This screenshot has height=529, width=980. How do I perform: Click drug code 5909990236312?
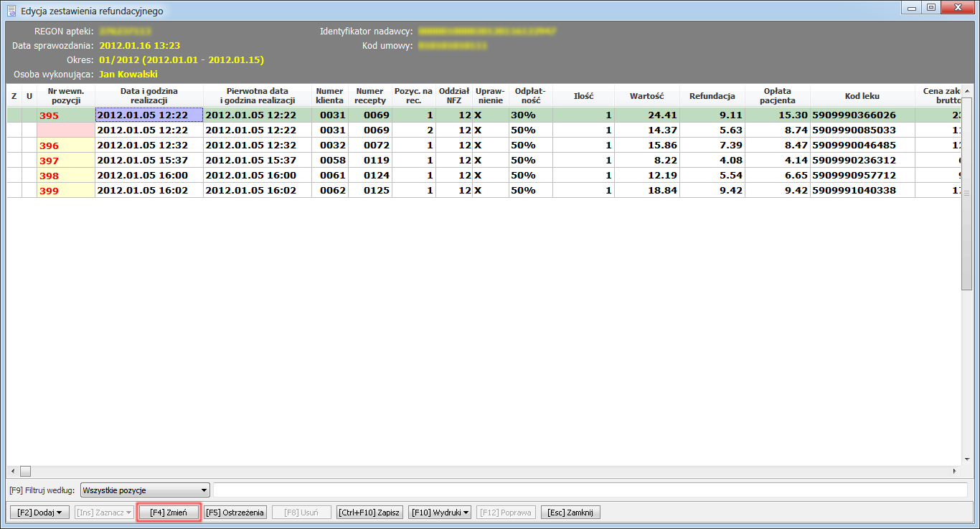pyautogui.click(x=862, y=160)
